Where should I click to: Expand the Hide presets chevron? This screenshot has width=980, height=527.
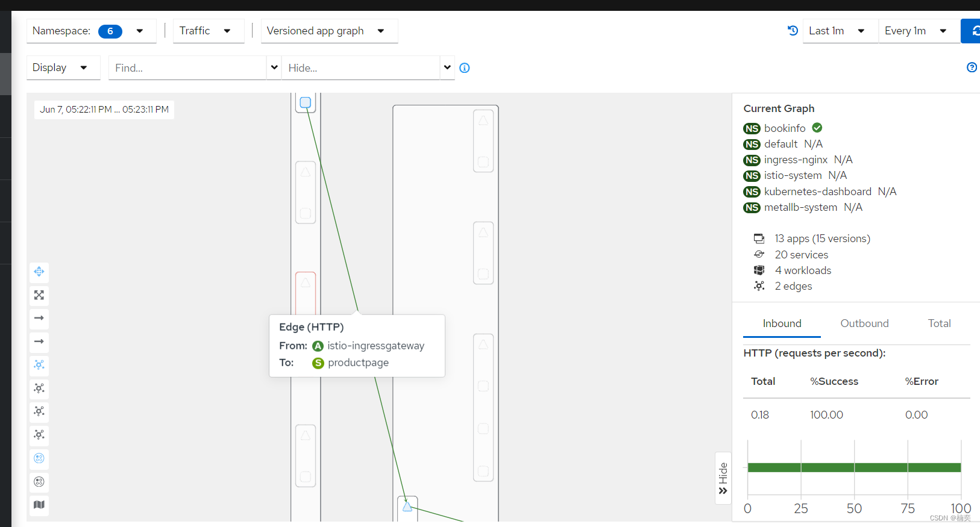pos(447,67)
